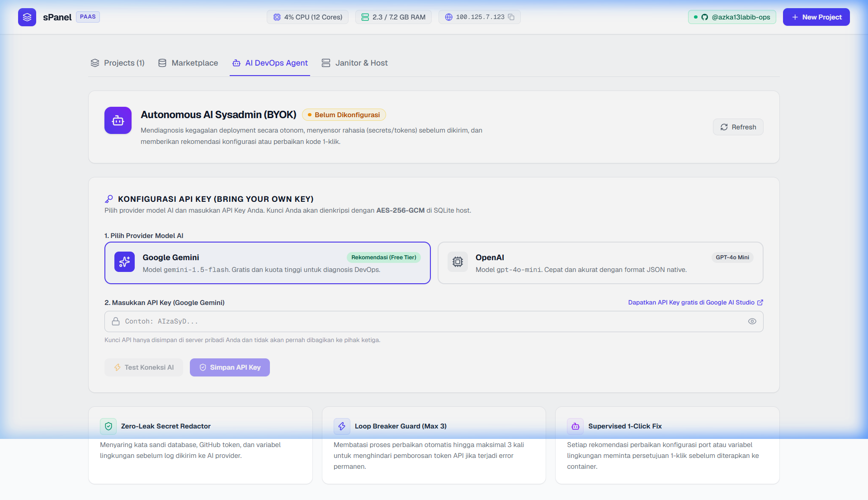Click the Belum Dikonfigurasi status badge
This screenshot has height=500, width=868.
click(x=344, y=115)
